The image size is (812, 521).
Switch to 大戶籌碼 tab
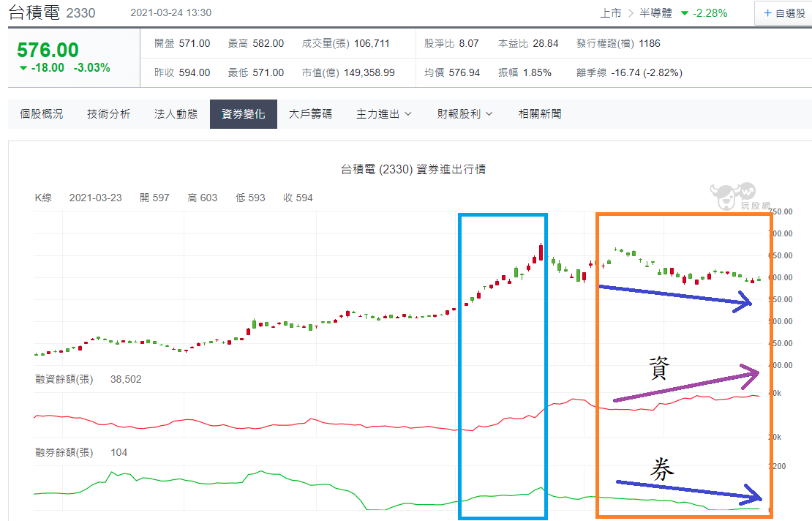(x=310, y=114)
